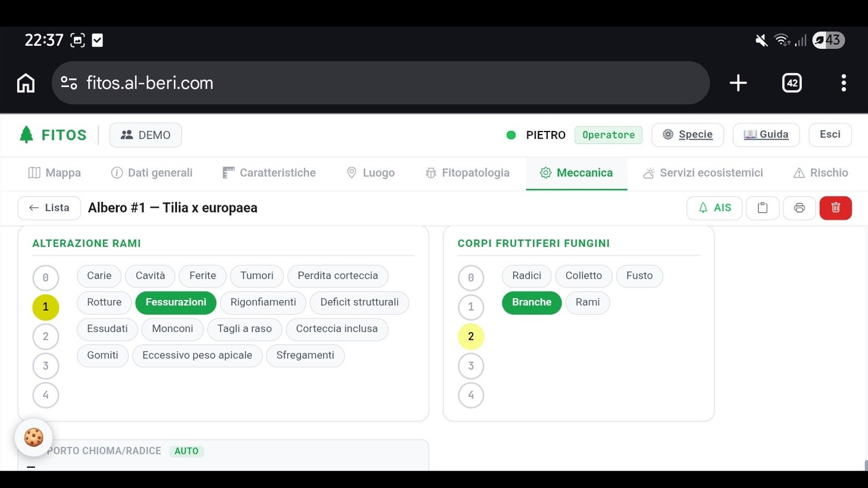Select severity 0 in Corpi fruttiferi fungini

pos(471,277)
